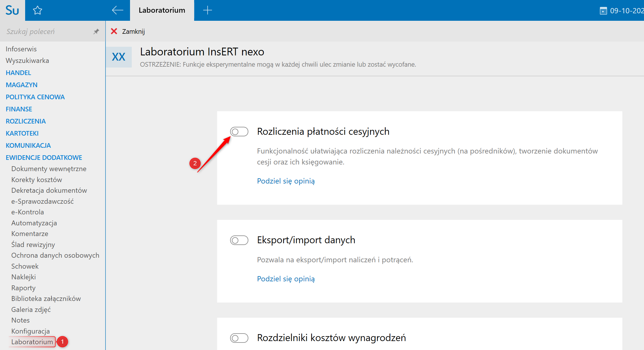Open Automatyzacja in the sidebar

(x=34, y=223)
